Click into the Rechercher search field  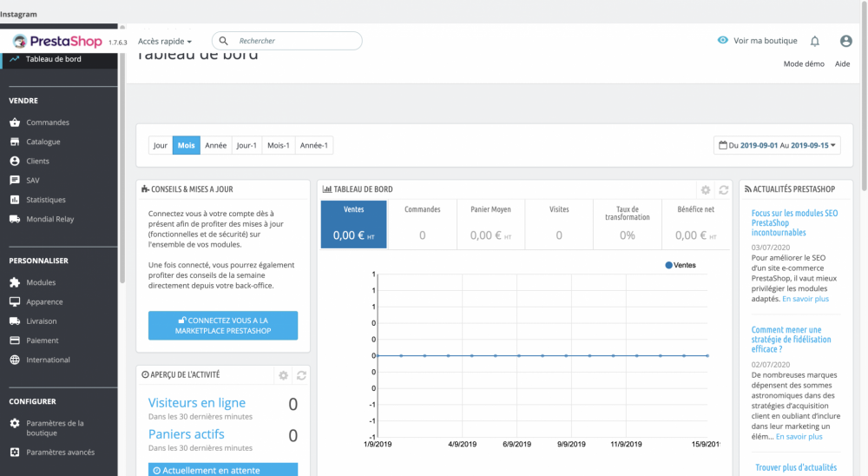coord(295,41)
